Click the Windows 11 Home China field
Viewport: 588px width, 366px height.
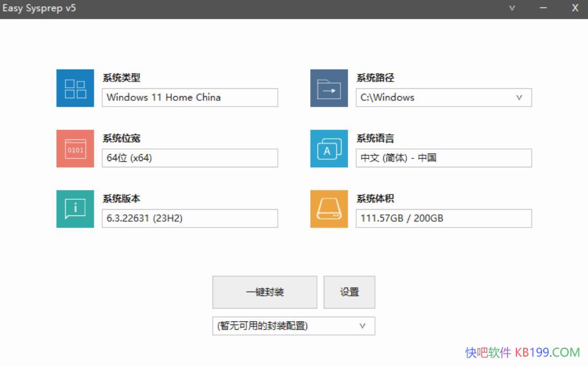(x=190, y=98)
